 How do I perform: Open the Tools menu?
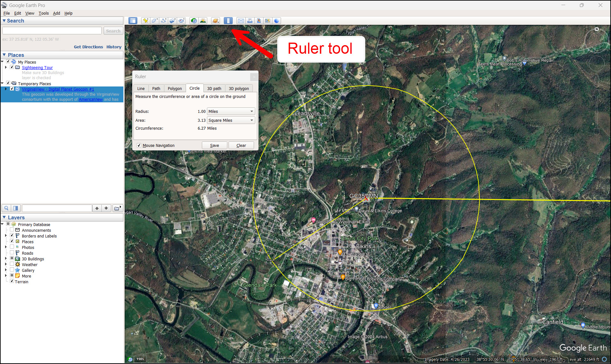(44, 13)
